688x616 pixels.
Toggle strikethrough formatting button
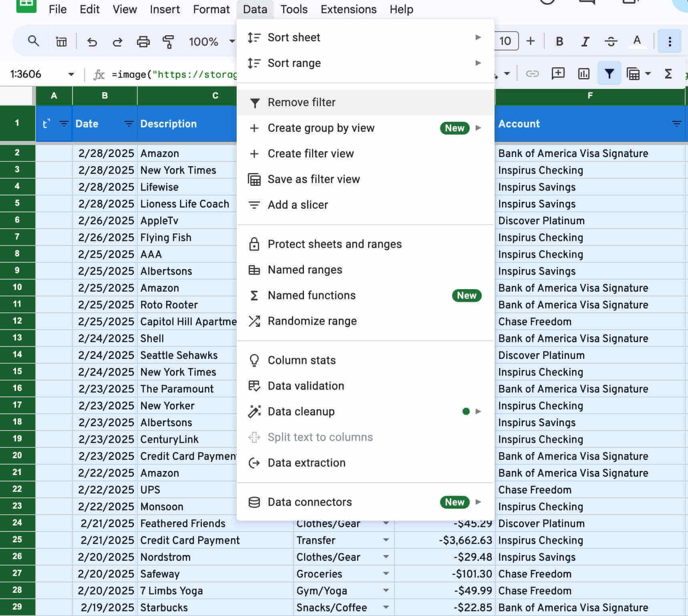click(611, 41)
